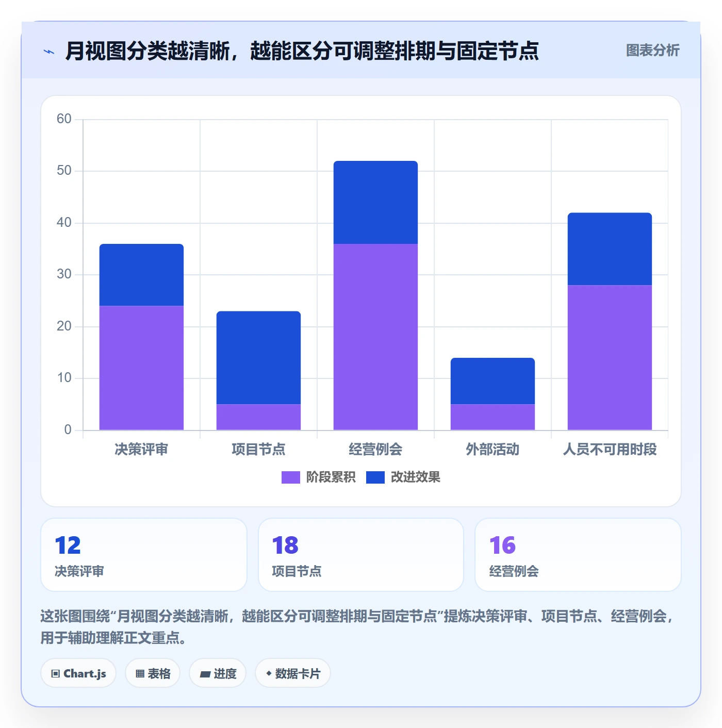Open the 18 项目节点 data card
The image size is (722, 728).
coord(361,555)
